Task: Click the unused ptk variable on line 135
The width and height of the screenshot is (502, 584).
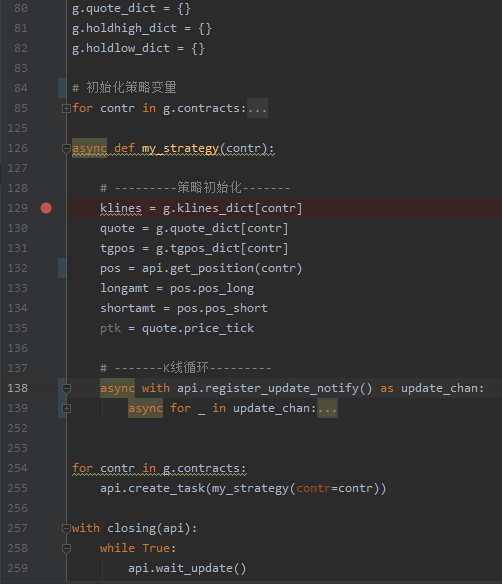Action: click(110, 328)
